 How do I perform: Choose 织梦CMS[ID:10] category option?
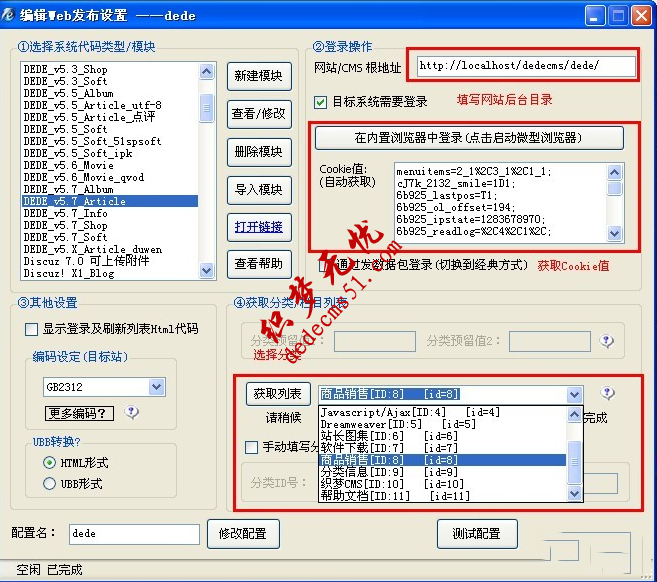coord(443,484)
